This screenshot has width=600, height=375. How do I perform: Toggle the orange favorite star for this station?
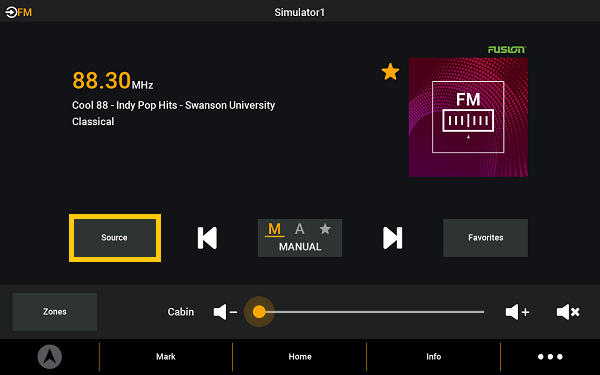tap(390, 72)
